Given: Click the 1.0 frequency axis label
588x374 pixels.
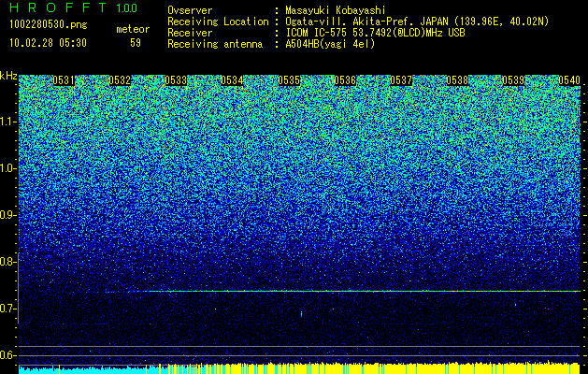Looking at the screenshot, I should [7, 169].
